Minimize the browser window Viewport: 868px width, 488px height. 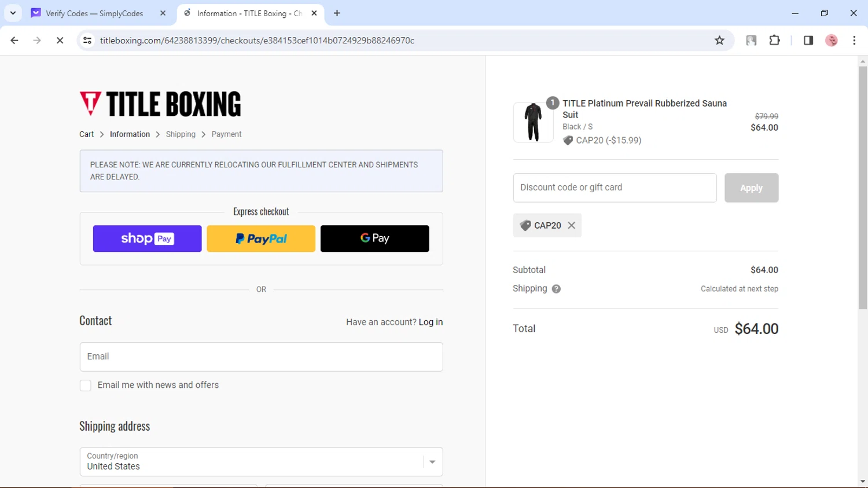(795, 13)
